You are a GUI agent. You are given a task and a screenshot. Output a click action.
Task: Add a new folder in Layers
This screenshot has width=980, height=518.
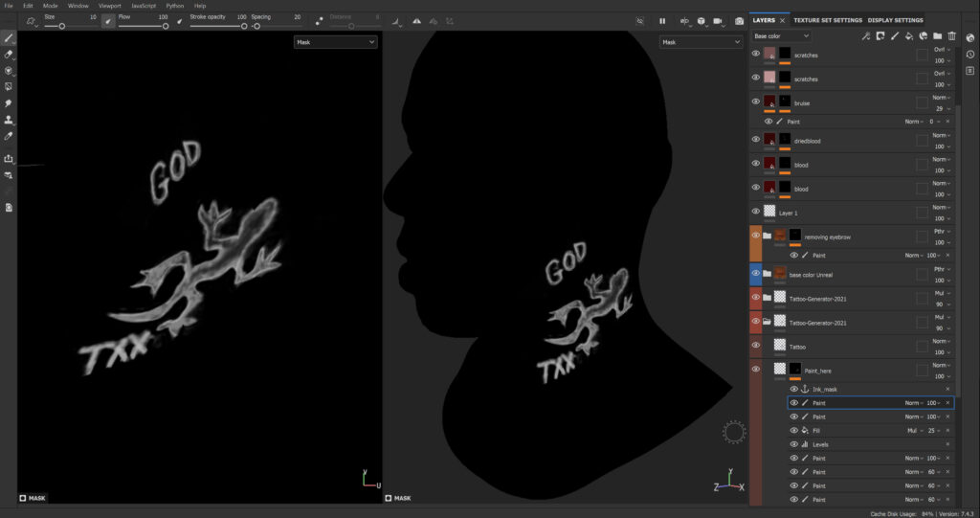[938, 36]
